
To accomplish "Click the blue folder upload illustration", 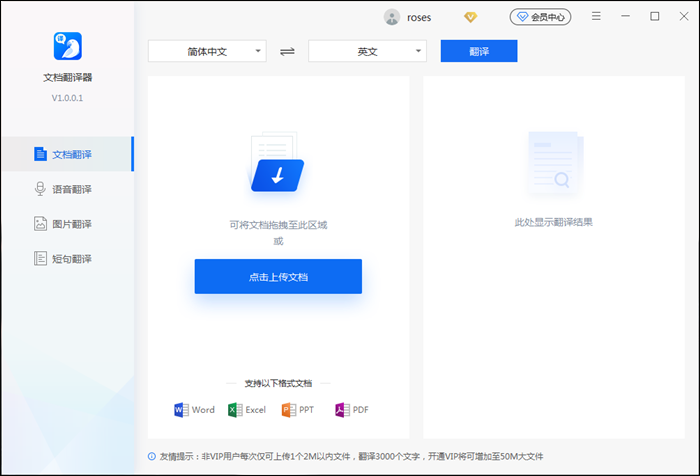I will click(x=277, y=163).
